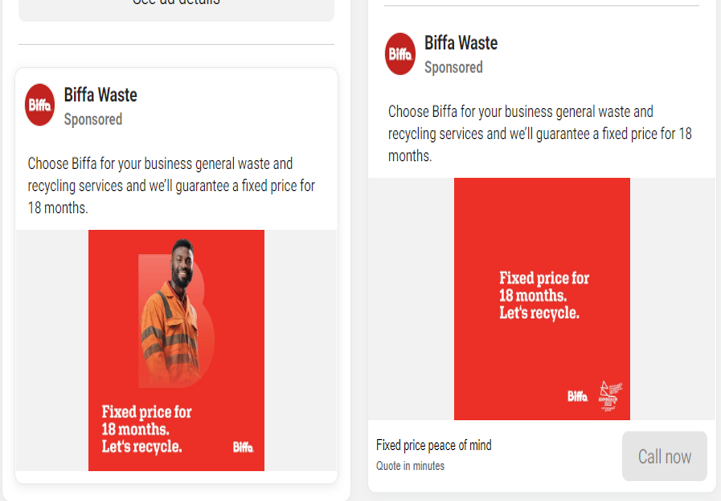This screenshot has height=501, width=721.
Task: Click 'Quote in minutes' description text
Action: click(410, 466)
